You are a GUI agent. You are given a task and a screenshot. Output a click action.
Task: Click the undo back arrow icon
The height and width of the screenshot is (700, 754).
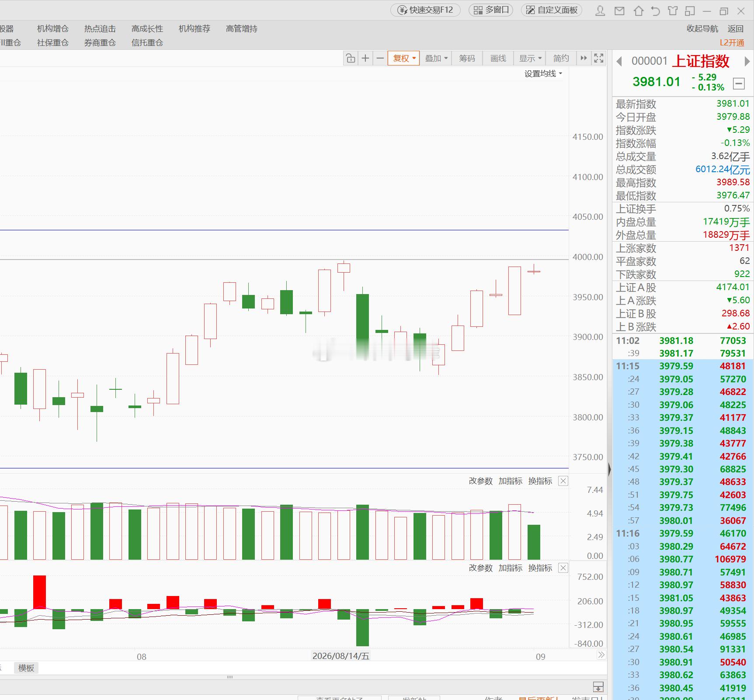[655, 10]
